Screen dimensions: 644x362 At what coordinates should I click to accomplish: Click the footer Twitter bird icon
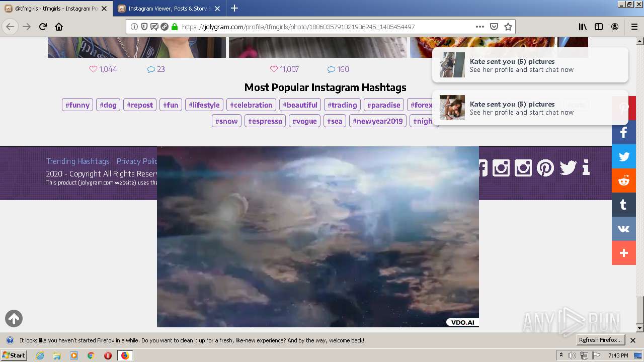pyautogui.click(x=568, y=167)
